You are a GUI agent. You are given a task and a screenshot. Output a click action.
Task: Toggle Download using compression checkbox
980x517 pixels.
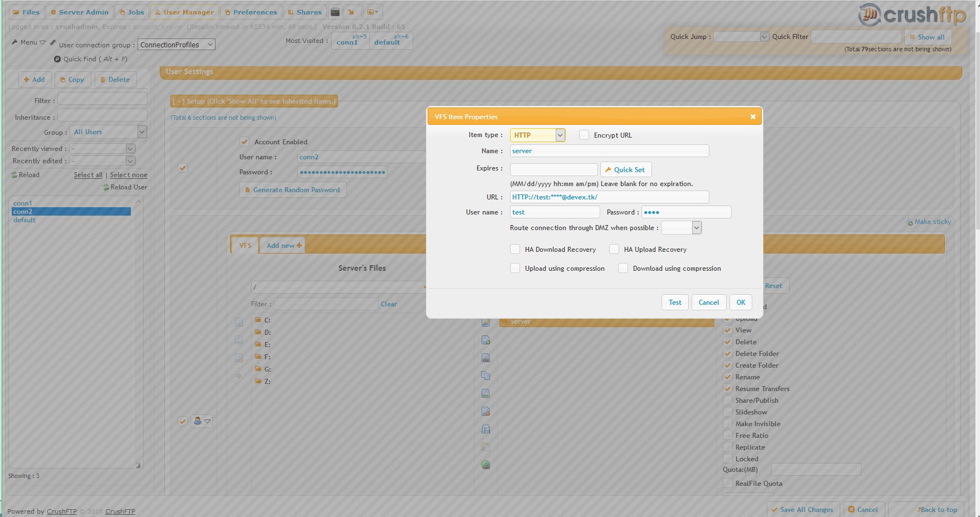(x=623, y=269)
